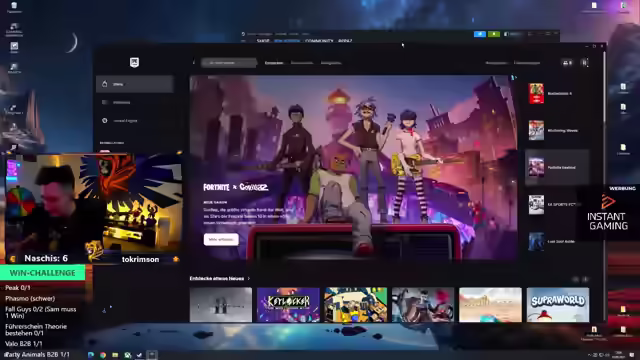Open the profile icon in the Epic header
Viewport: 640px width, 360px height.
584,63
